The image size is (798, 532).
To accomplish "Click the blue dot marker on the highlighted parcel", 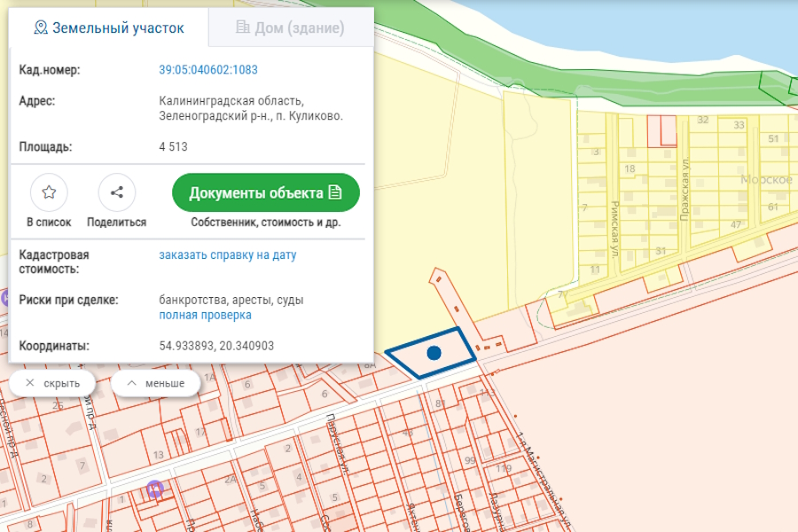I will coord(434,354).
